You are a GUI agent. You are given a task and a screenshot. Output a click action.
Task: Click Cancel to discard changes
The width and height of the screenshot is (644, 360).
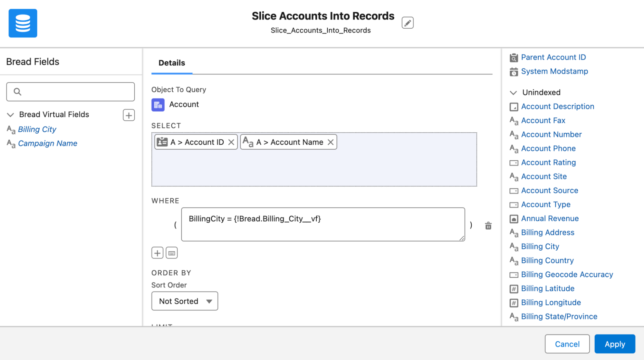[x=567, y=344]
